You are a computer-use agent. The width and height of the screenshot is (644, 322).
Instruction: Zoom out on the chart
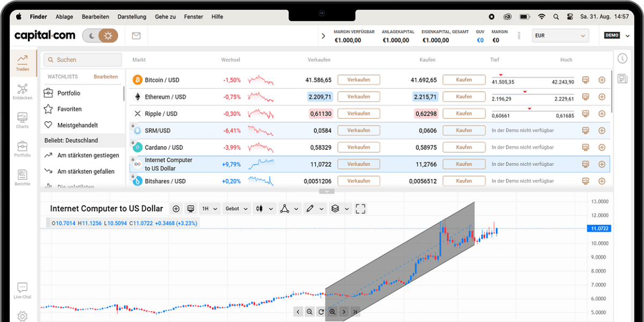coord(310,312)
